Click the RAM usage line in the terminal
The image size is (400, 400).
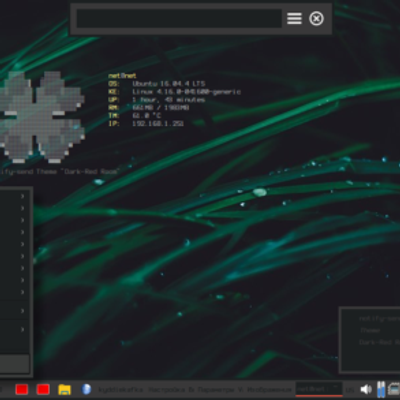tap(149, 108)
